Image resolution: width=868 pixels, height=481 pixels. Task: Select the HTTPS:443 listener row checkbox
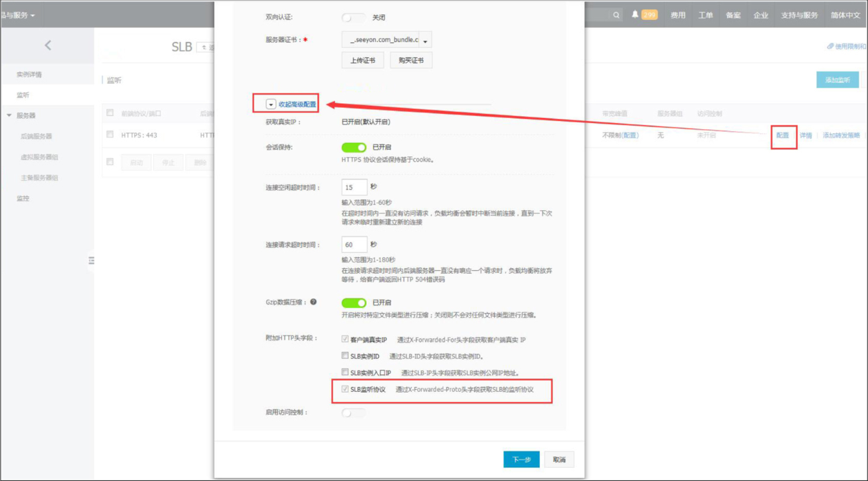(x=110, y=135)
